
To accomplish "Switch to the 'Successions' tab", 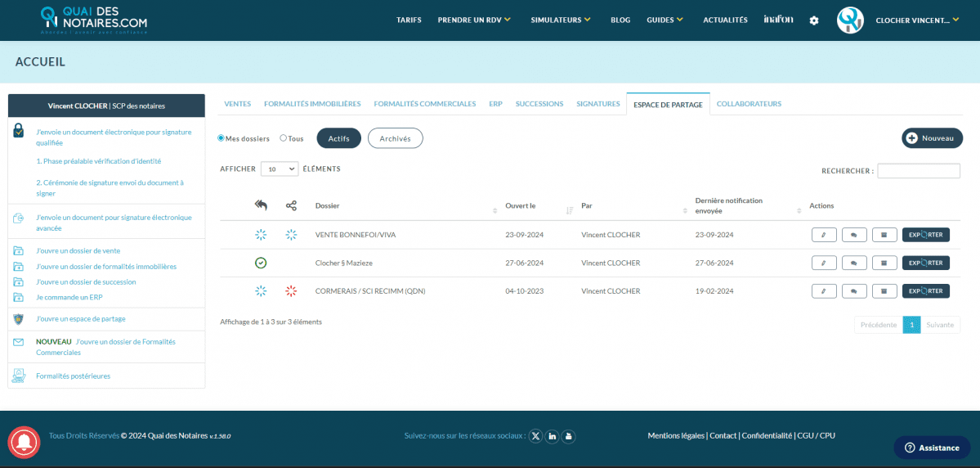I will (539, 104).
